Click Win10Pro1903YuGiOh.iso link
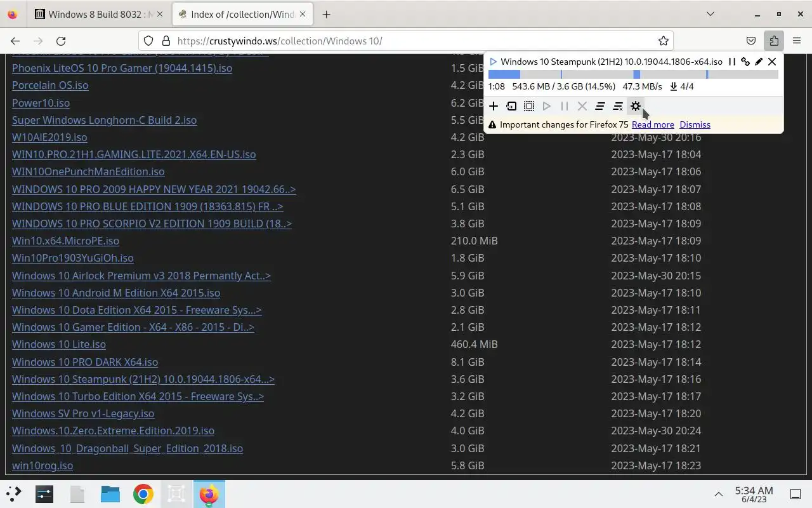This screenshot has width=812, height=508. 72,258
